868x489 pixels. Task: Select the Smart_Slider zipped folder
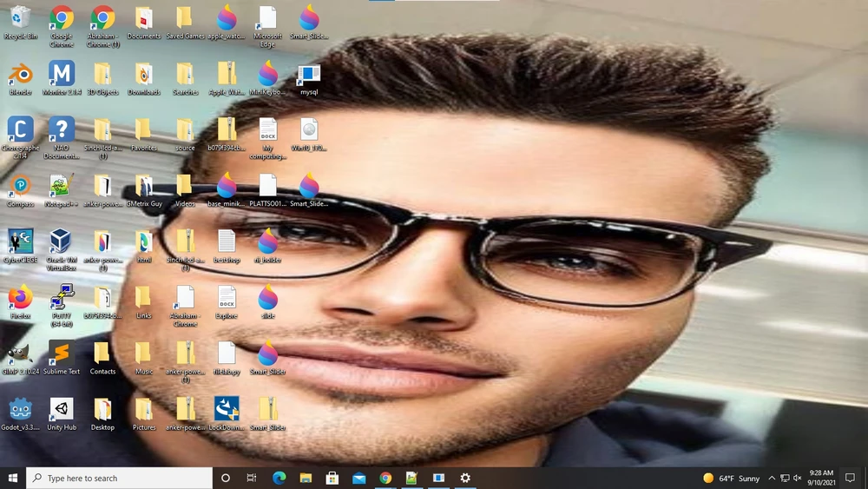(x=267, y=414)
